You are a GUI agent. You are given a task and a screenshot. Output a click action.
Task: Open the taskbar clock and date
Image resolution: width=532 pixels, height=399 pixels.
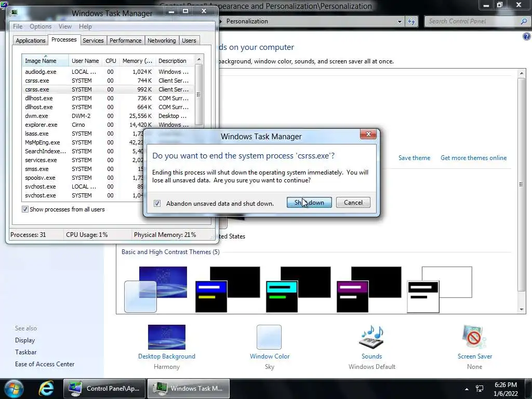click(x=506, y=389)
